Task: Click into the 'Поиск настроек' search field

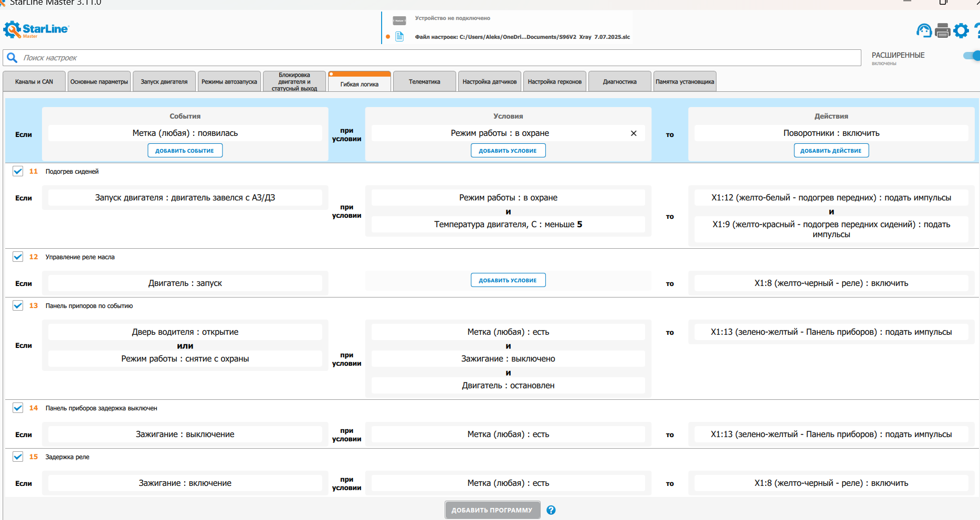Action: click(x=436, y=58)
